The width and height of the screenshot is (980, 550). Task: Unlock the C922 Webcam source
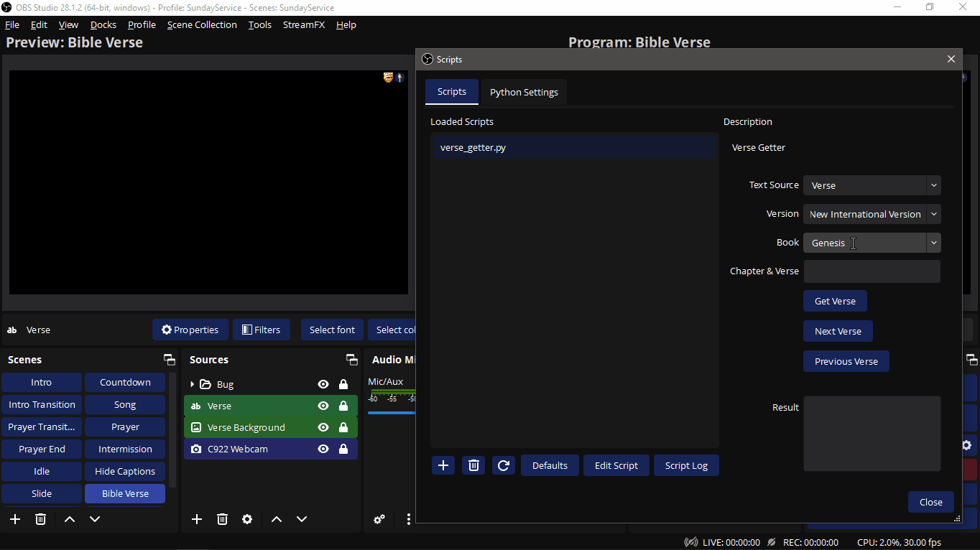(343, 449)
